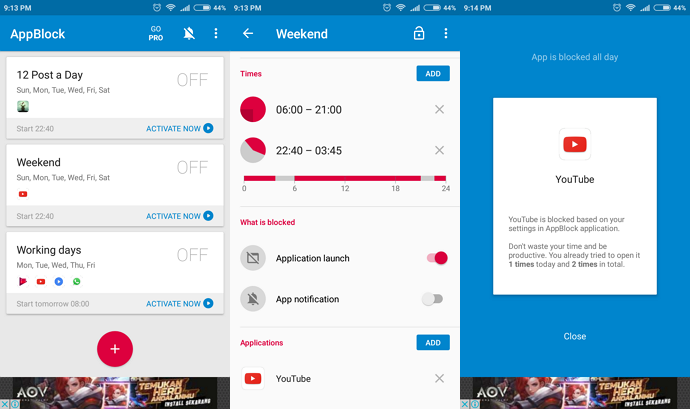Screen dimensions: 690x409
Task: Tap the 24-hour timeline bar
Action: tap(345, 178)
